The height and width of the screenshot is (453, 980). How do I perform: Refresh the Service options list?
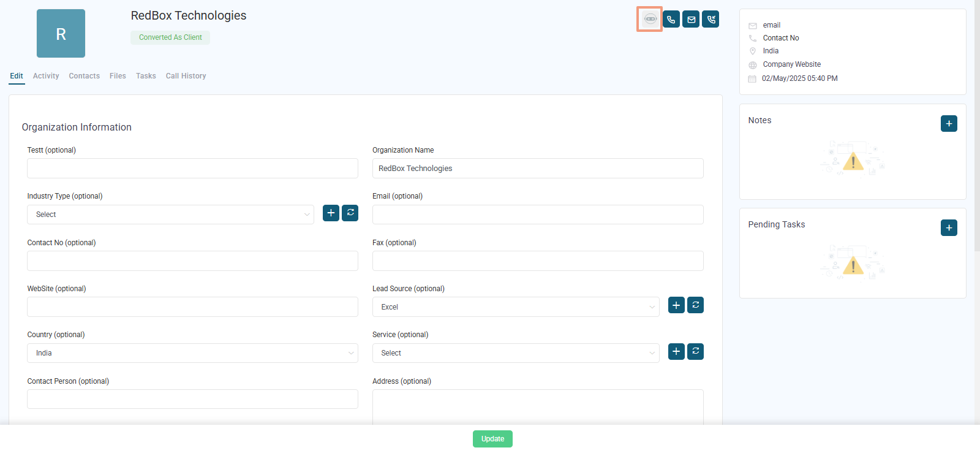695,351
